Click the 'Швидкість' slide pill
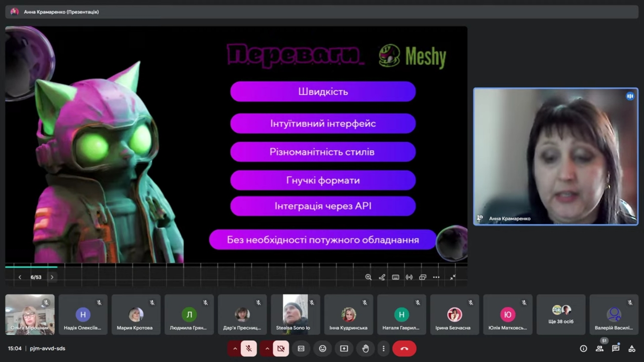 tap(323, 91)
